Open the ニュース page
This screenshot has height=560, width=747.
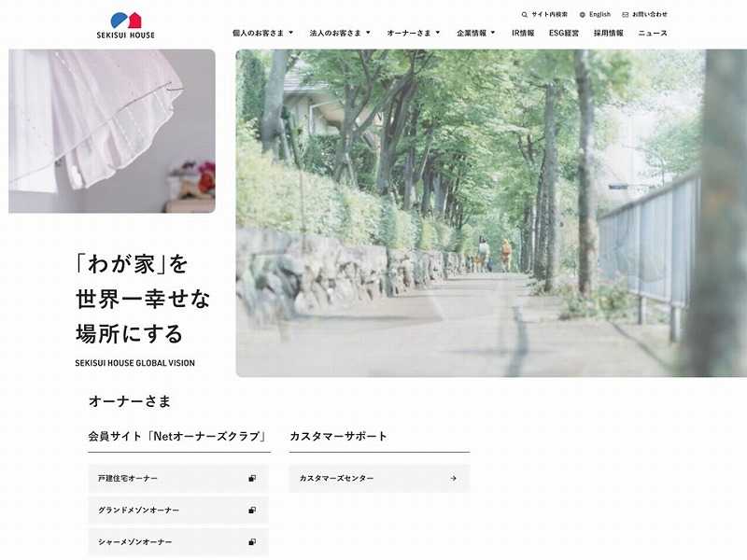pyautogui.click(x=653, y=33)
